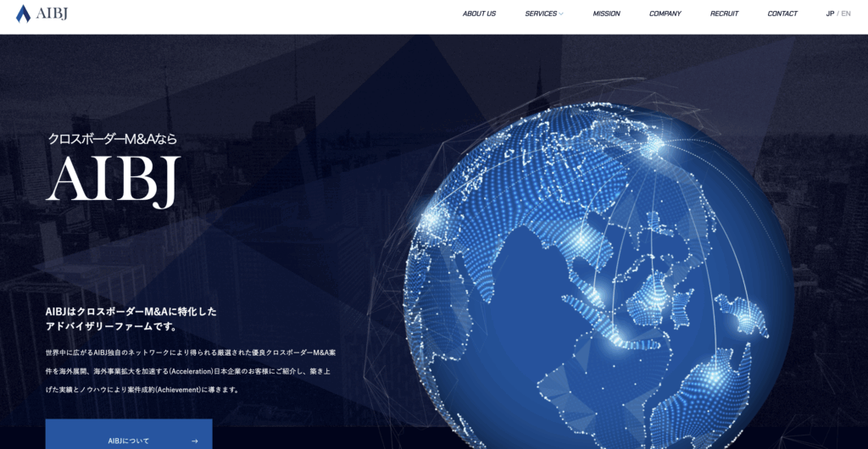Click the AIBJ wordmark in the header
The image size is (868, 449).
point(53,14)
